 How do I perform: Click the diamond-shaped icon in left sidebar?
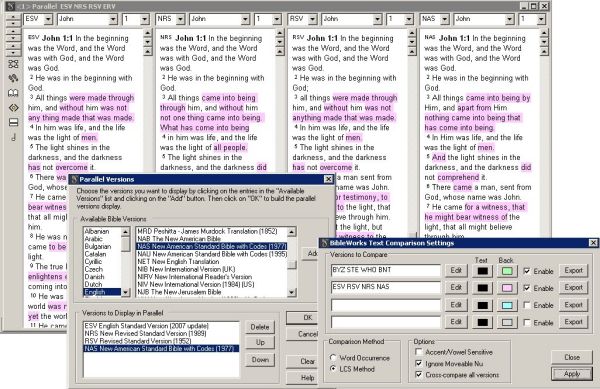tap(13, 108)
